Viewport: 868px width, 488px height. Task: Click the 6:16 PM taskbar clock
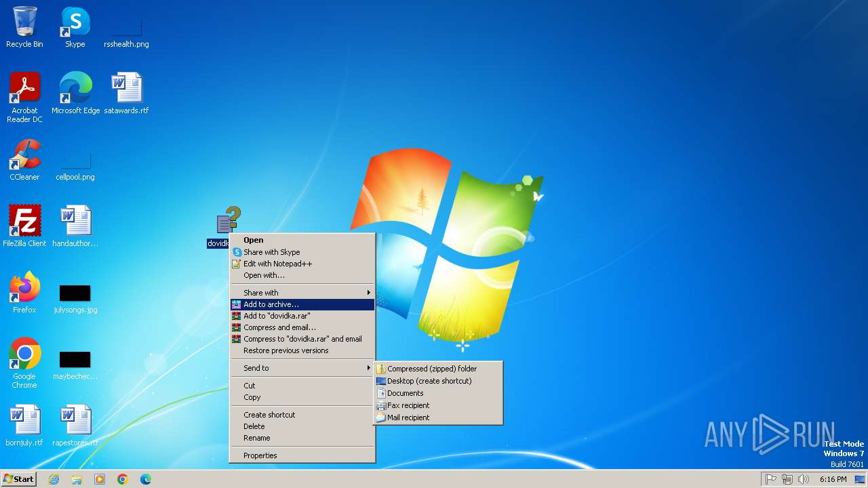(833, 479)
